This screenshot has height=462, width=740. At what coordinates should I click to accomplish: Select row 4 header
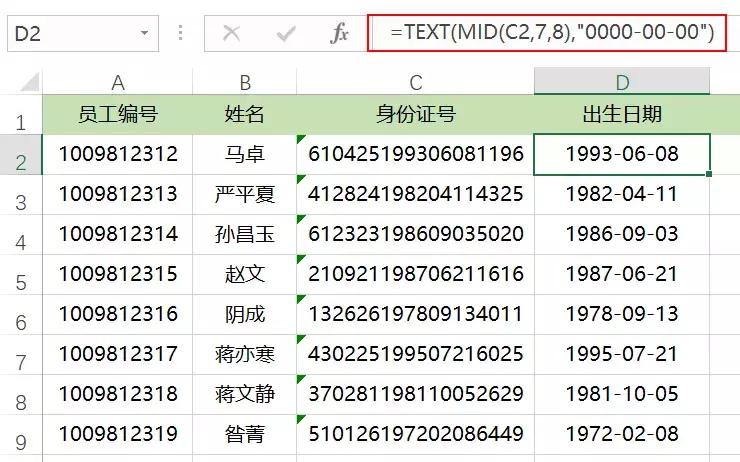tap(21, 235)
